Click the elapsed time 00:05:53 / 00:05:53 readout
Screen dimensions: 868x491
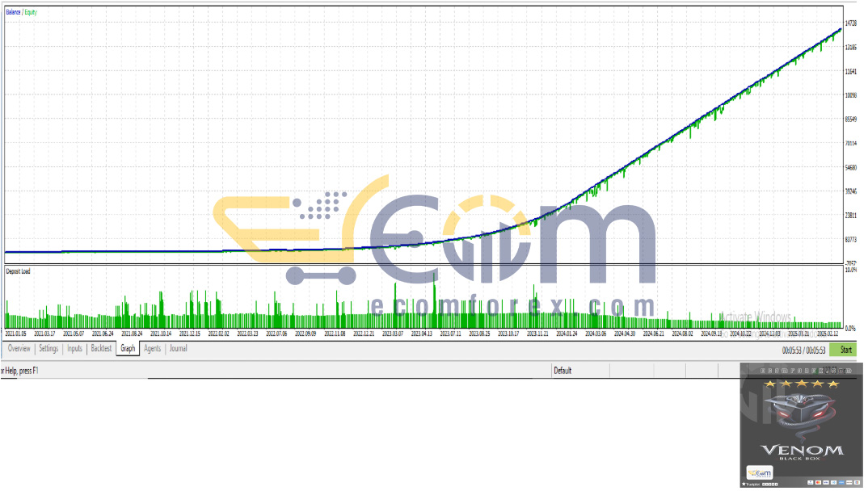tap(803, 350)
